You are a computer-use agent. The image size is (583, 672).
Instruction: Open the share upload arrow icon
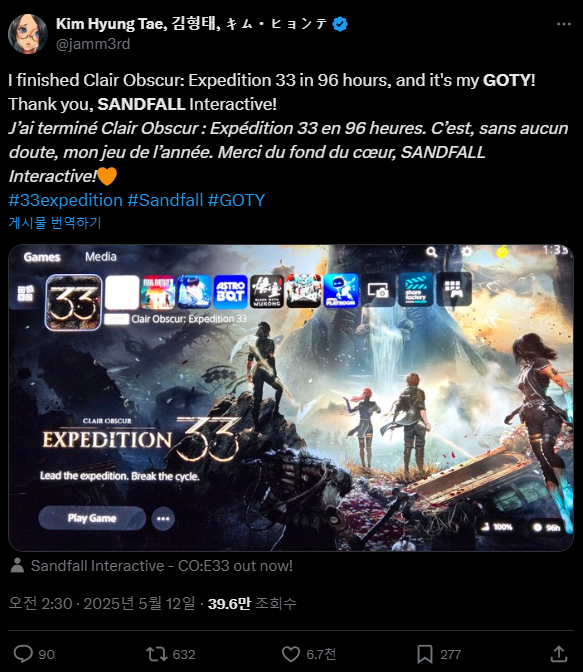(559, 654)
